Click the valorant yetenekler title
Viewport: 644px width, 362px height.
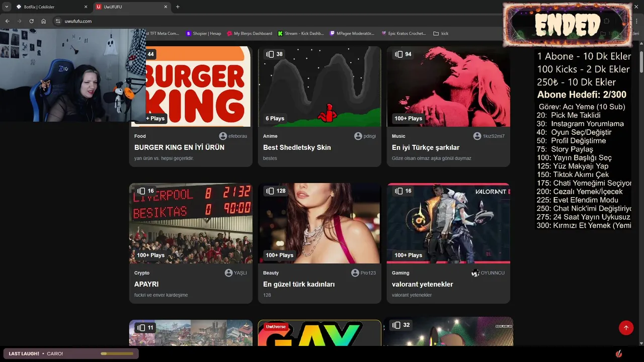[423, 284]
